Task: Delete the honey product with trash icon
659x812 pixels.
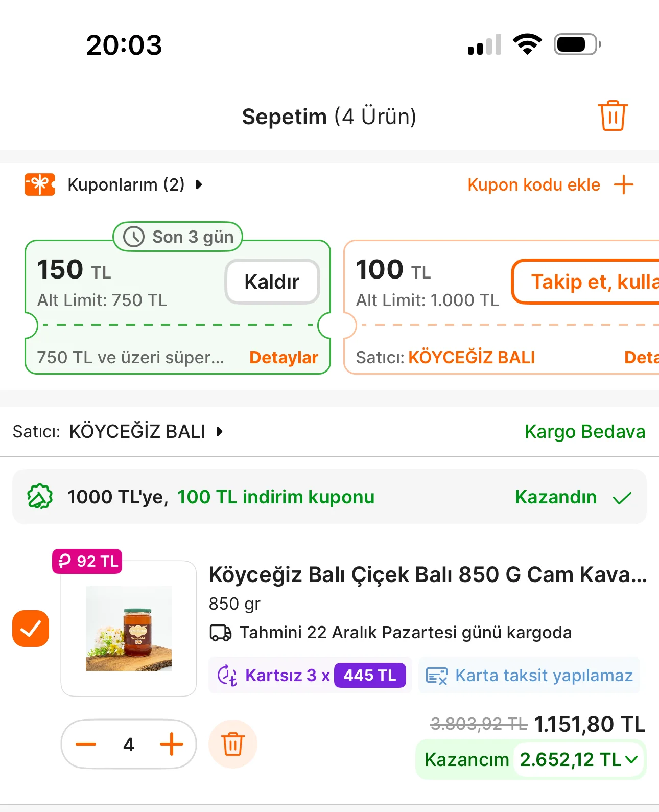Action: (232, 744)
